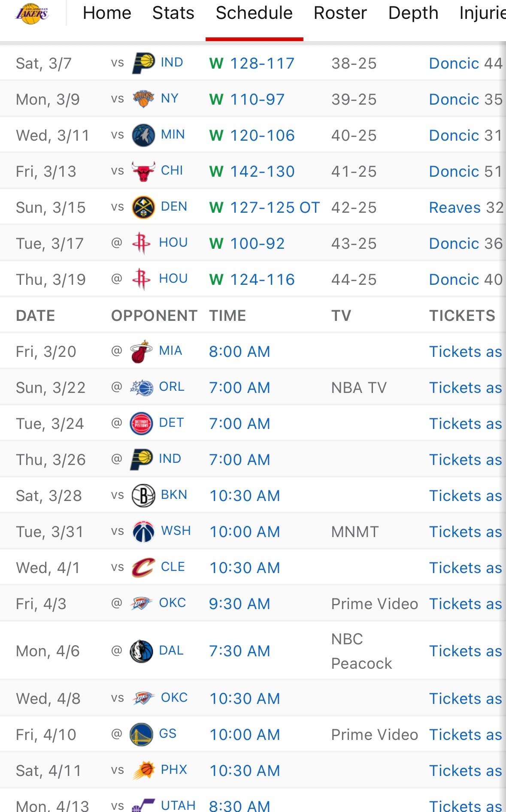Click the Bulls team logo
Viewport: 506px width, 812px height.
coord(143,171)
